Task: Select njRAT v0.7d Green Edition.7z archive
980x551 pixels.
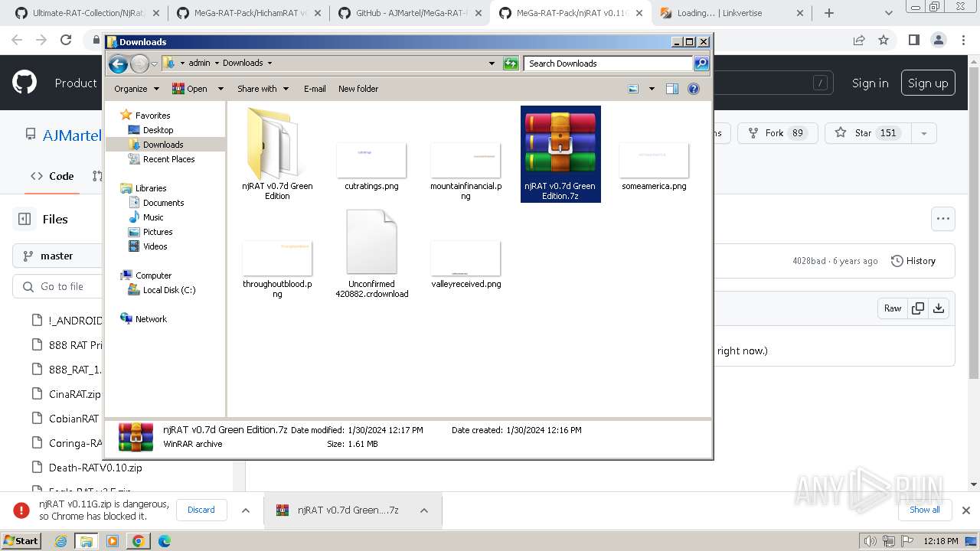Action: pos(560,154)
